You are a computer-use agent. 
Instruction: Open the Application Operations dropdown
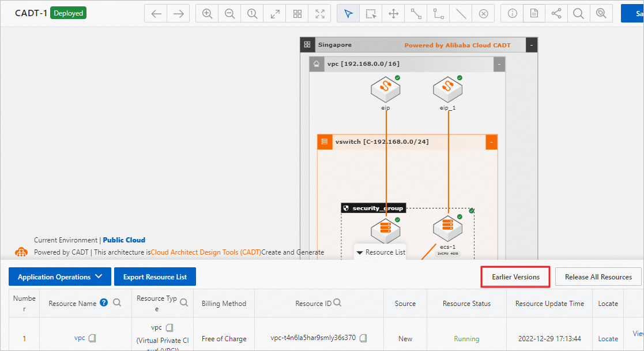(60, 277)
